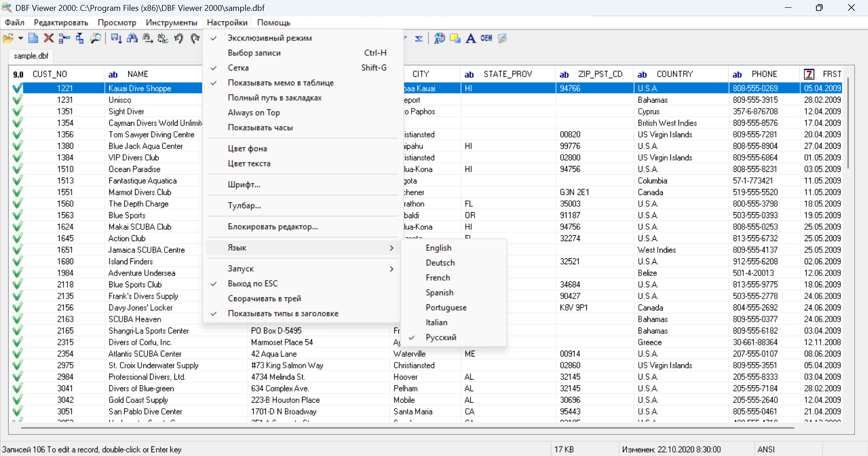Enable the Always on Top option

(x=254, y=113)
